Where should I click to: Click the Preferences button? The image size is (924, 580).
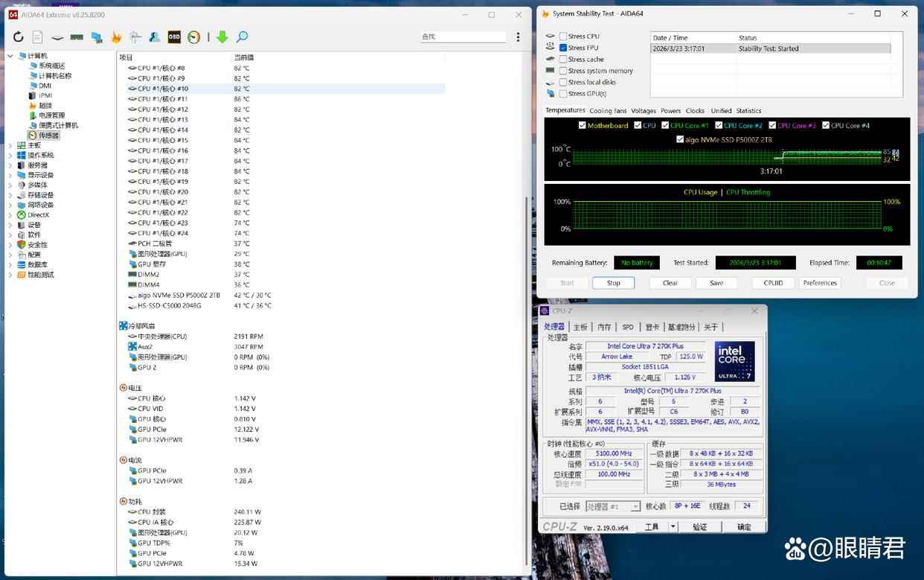[x=820, y=283]
